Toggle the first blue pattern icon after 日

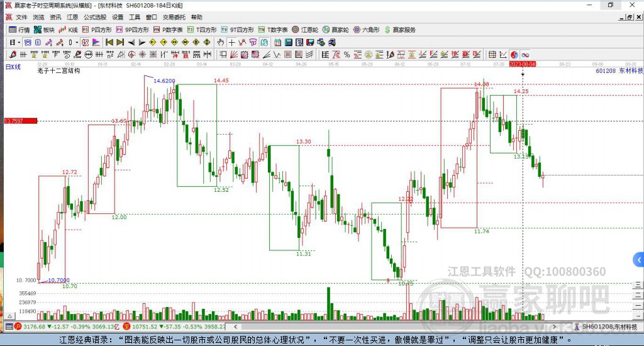pyautogui.click(x=28, y=42)
